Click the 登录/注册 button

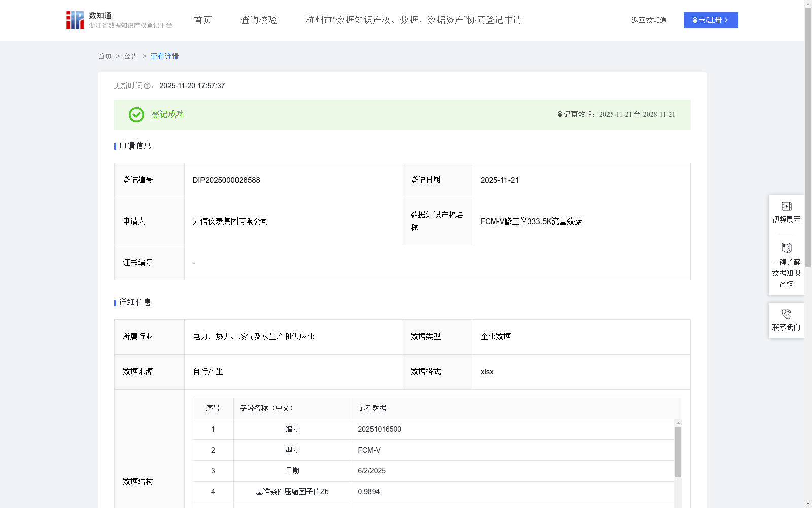(x=710, y=20)
